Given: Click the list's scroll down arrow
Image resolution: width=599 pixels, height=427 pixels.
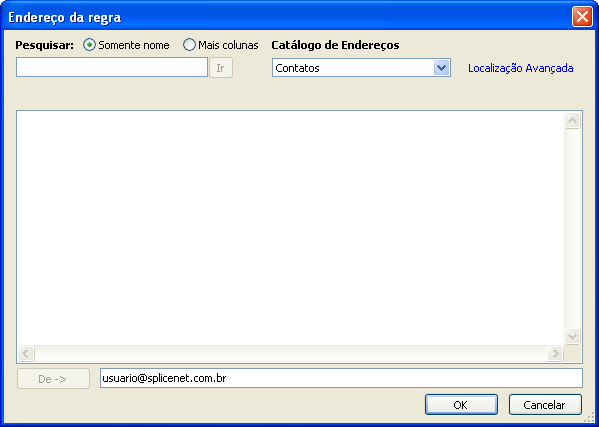Looking at the screenshot, I should pos(572,336).
